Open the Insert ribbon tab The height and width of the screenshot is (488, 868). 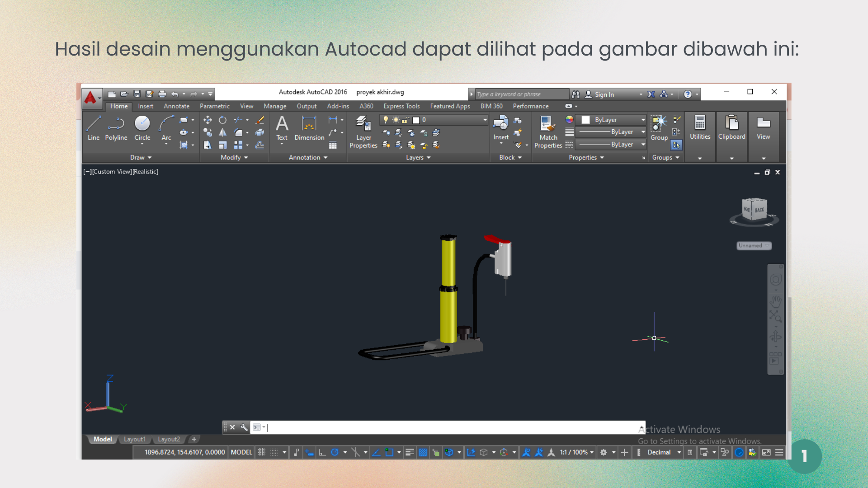click(x=146, y=106)
